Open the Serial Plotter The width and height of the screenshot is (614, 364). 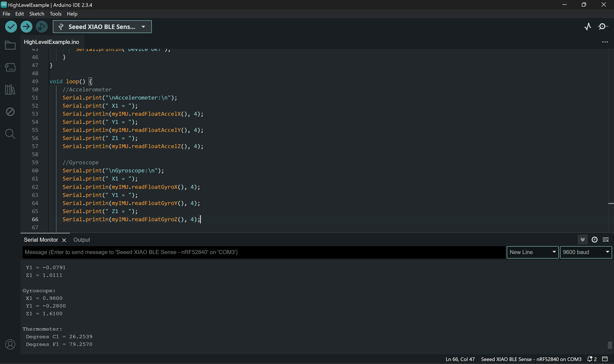click(588, 26)
